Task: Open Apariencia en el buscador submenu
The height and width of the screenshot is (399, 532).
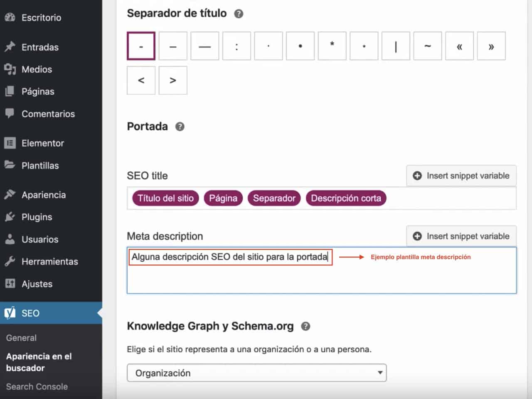Action: pos(39,362)
